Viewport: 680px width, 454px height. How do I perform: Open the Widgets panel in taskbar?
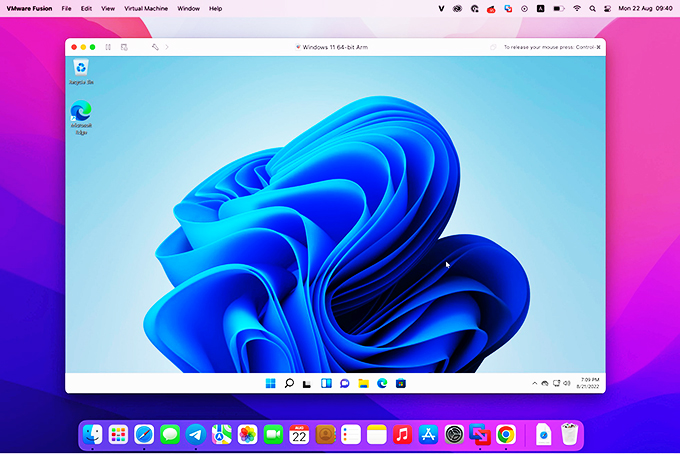point(326,383)
